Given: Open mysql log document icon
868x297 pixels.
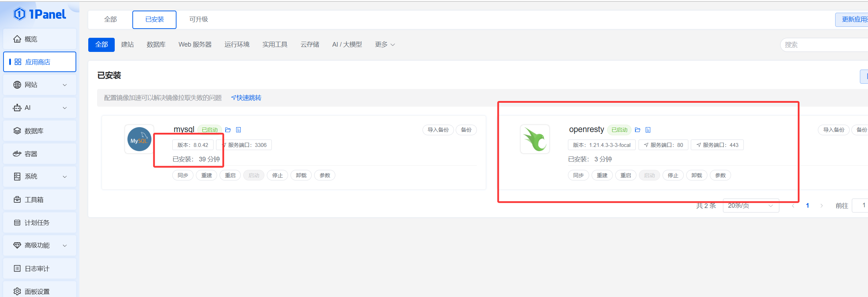Looking at the screenshot, I should point(239,130).
